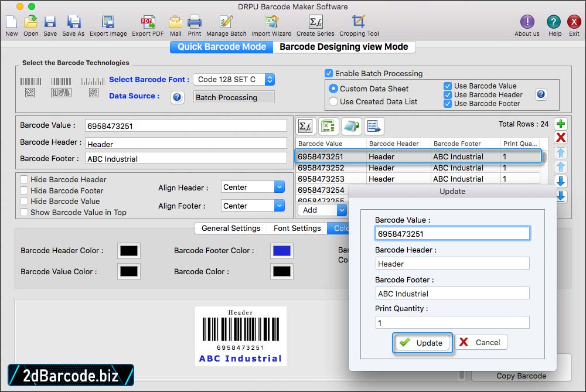Viewport: 586px width, 392px height.
Task: Click Barcode Footer field in Update dialog
Action: (452, 294)
